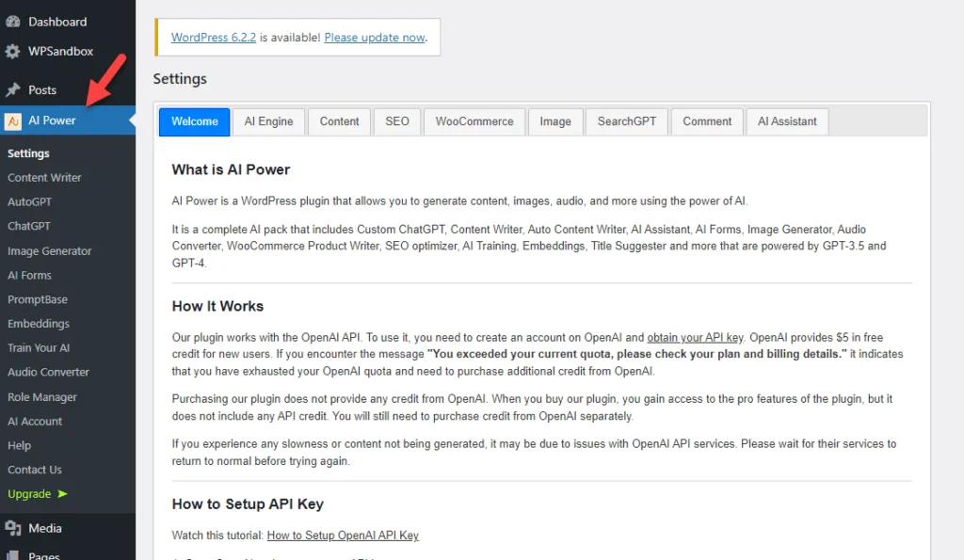This screenshot has height=560, width=964.
Task: Open the SEO settings tab
Action: [397, 121]
